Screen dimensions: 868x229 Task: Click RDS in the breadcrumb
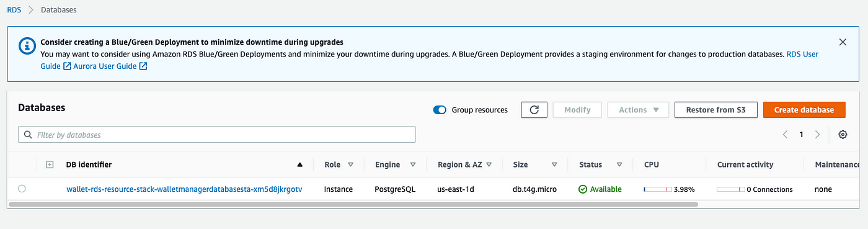click(14, 10)
